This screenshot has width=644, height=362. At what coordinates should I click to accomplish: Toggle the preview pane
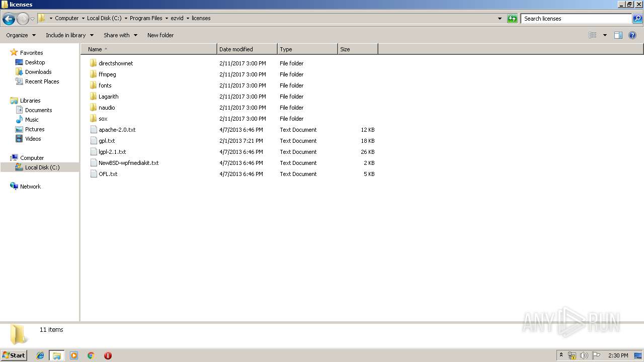point(618,35)
